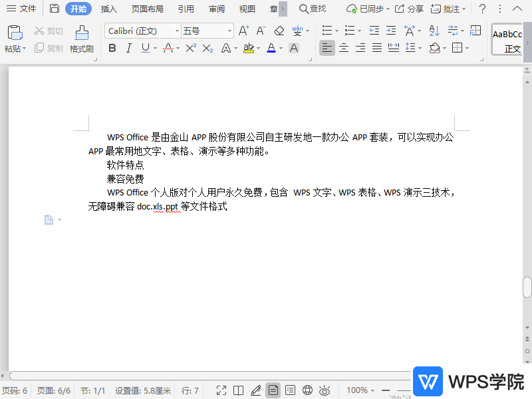Select the Format Painter tool
Image resolution: width=532 pixels, height=399 pixels.
(x=81, y=37)
